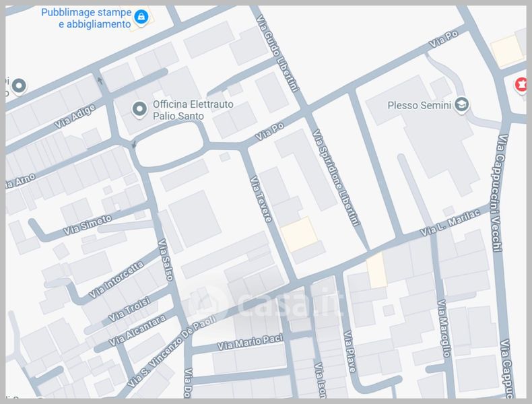
Task: Click the Via Spiridione Libertini street label
Action: click(337, 177)
